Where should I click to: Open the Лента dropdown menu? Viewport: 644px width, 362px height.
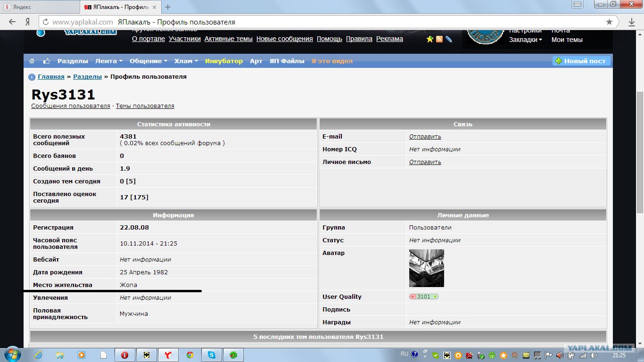(x=109, y=61)
